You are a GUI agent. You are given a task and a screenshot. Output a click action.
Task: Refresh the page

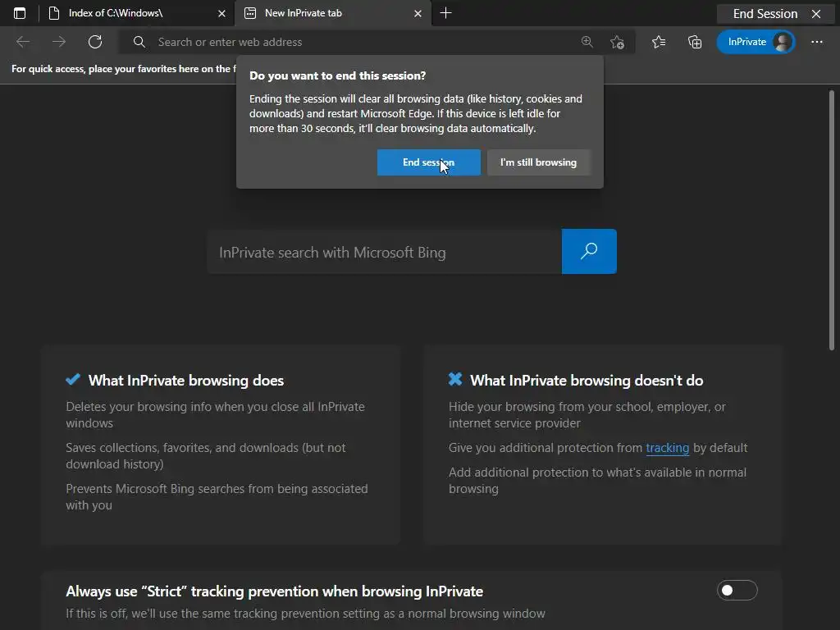(95, 42)
